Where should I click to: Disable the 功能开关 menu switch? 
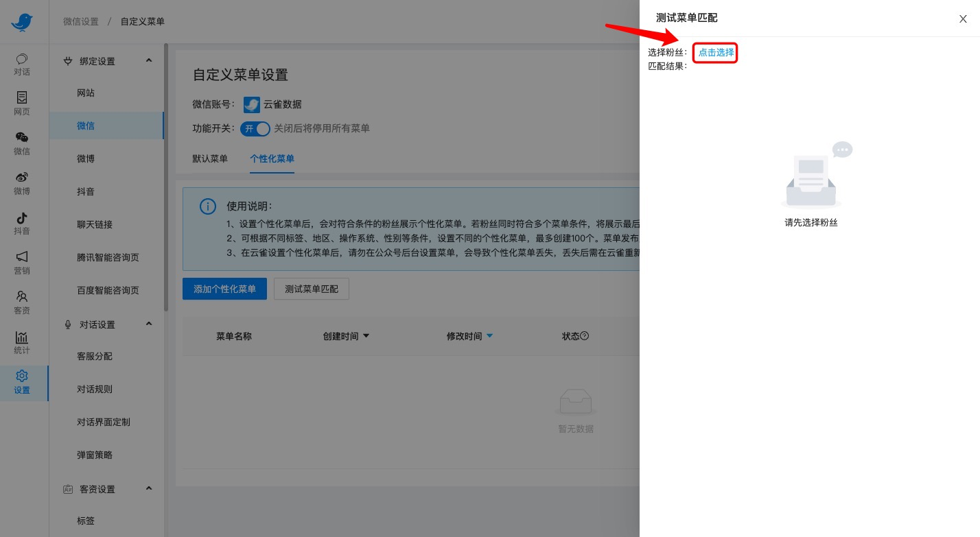point(255,128)
